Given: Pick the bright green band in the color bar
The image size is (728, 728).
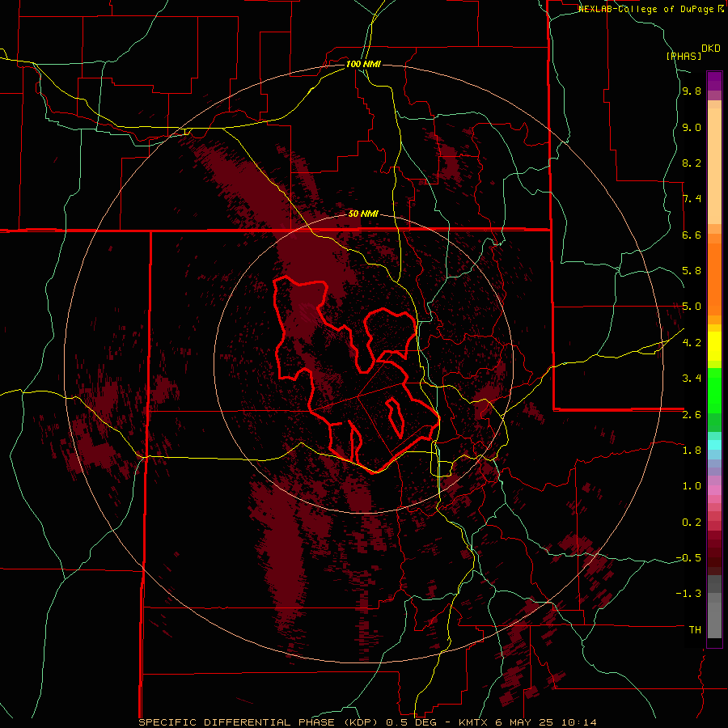Looking at the screenshot, I should point(714,390).
